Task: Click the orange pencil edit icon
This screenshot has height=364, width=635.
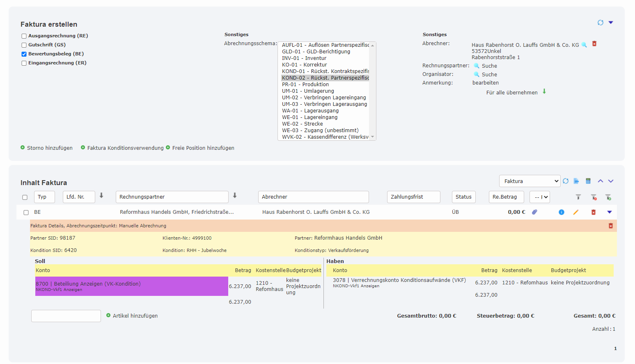Action: (576, 212)
